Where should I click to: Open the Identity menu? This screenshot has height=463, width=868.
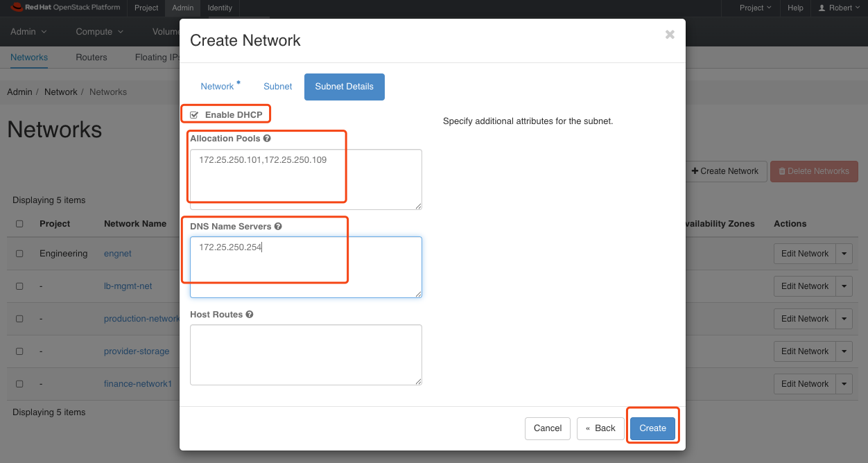click(220, 8)
